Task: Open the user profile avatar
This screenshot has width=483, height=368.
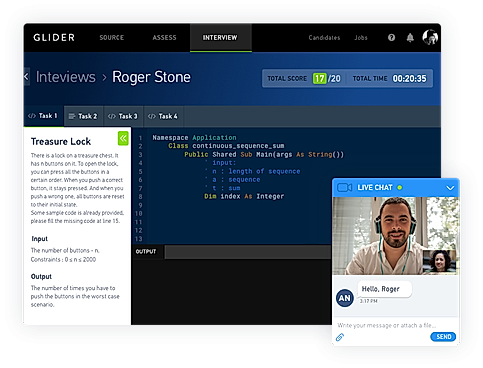Action: click(x=430, y=37)
